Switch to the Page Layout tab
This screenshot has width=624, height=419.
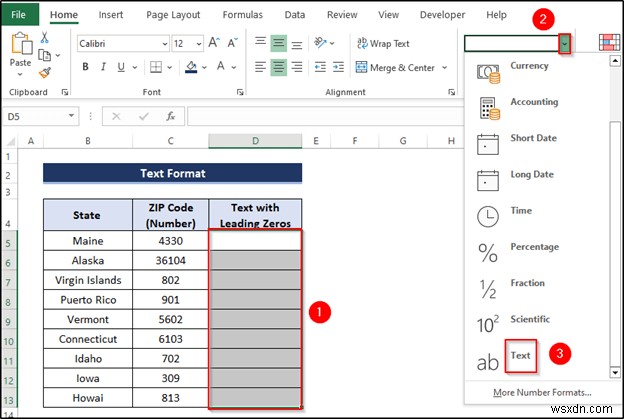(x=173, y=15)
